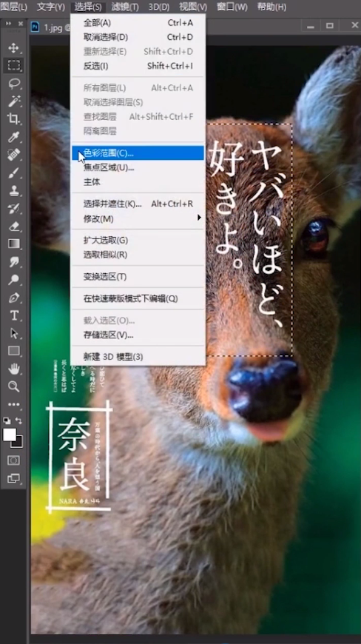Screen dimensions: 361x644
Task: Select the Gradient tool
Action: (x=13, y=244)
